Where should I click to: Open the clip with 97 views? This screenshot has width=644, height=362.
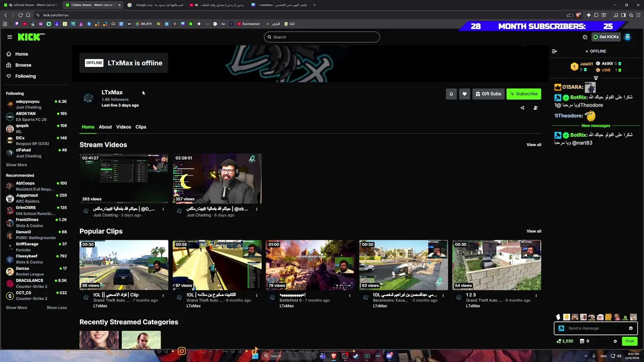tap(217, 265)
